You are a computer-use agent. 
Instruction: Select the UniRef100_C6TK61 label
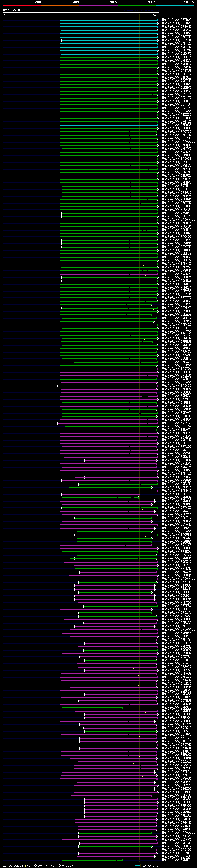(177, 365)
